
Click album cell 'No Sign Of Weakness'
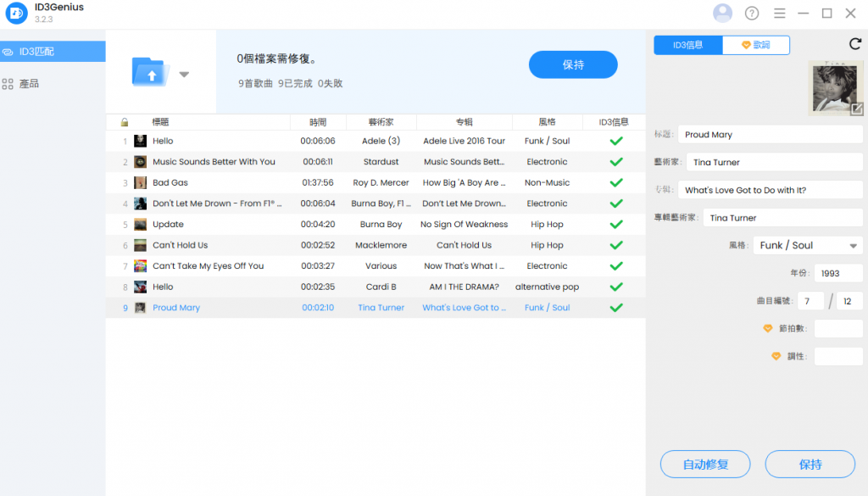[464, 224]
